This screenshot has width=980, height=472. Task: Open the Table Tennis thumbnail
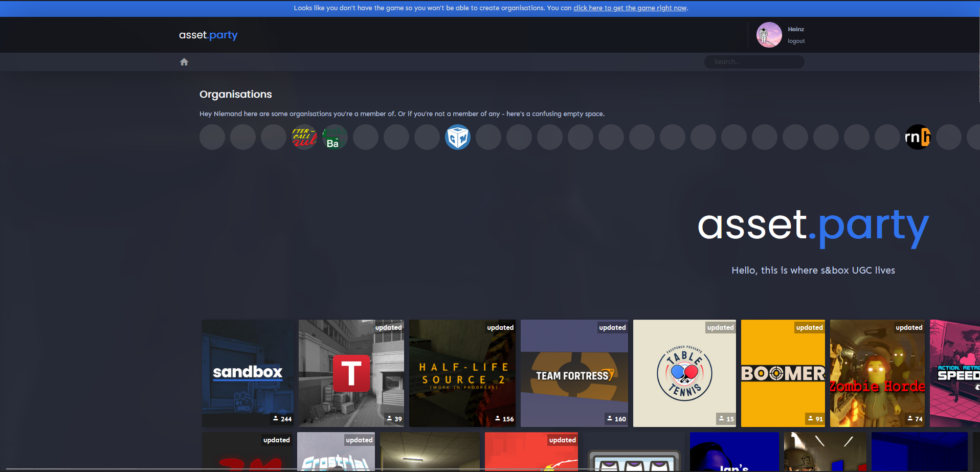(684, 373)
